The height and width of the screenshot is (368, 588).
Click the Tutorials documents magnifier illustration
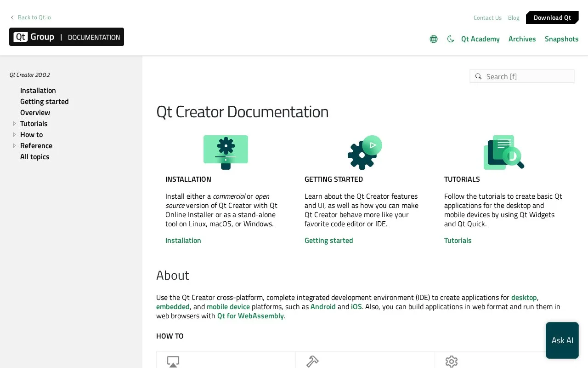(x=504, y=152)
